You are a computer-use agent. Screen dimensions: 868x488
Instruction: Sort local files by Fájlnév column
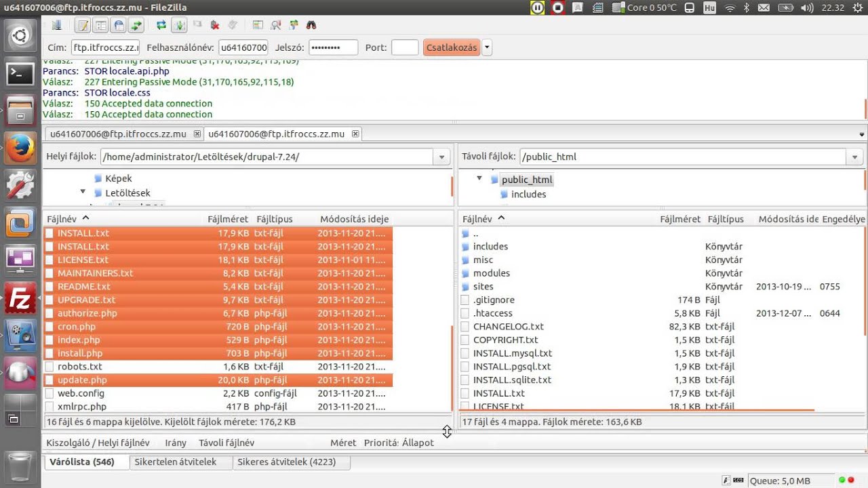tap(125, 219)
